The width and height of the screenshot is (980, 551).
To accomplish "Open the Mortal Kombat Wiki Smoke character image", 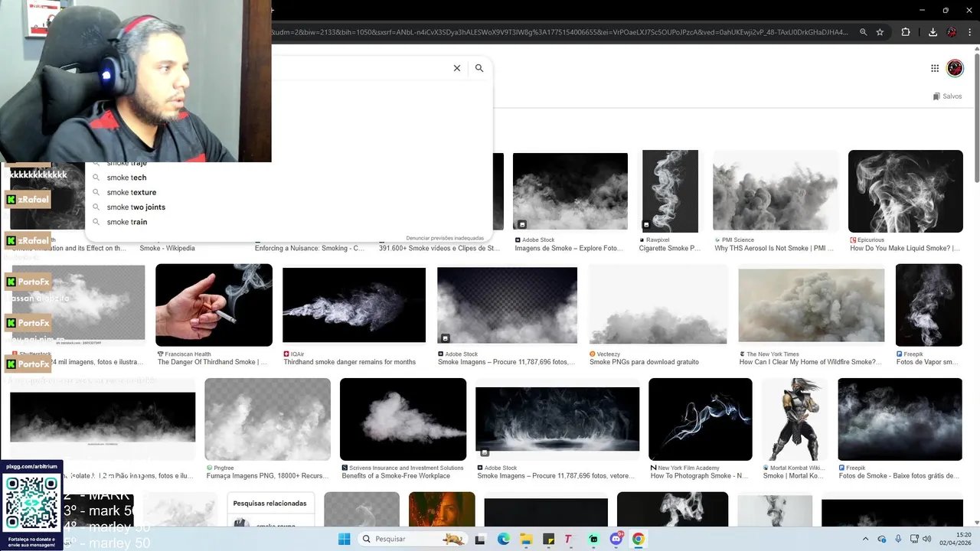I will [x=795, y=419].
